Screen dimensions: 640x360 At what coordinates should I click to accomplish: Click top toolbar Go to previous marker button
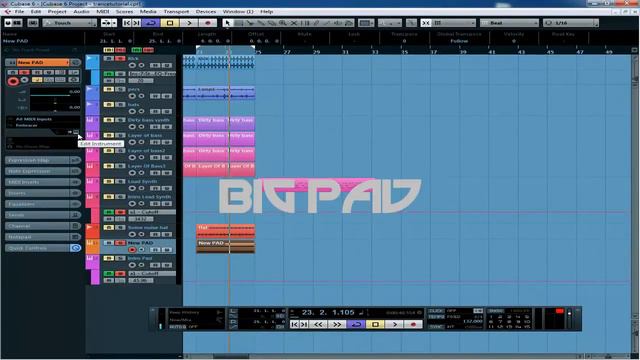pos(127,23)
